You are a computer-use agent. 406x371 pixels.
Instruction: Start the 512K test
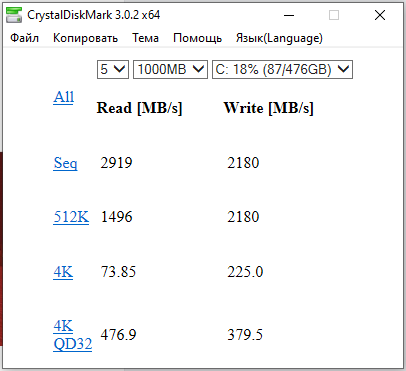click(71, 217)
